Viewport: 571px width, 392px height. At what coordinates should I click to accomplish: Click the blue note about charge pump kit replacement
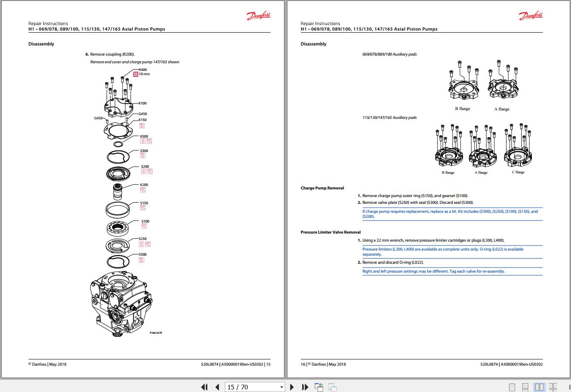pos(452,214)
